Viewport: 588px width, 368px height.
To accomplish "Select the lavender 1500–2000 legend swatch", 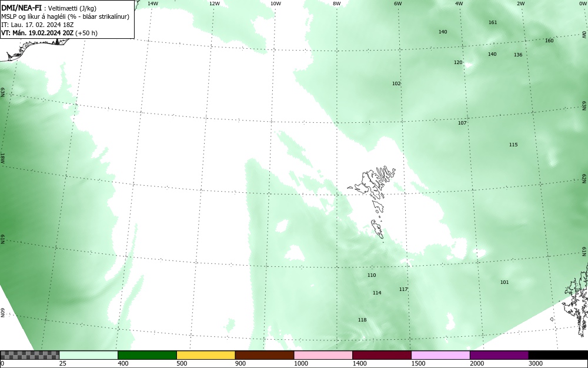I will coord(440,355).
